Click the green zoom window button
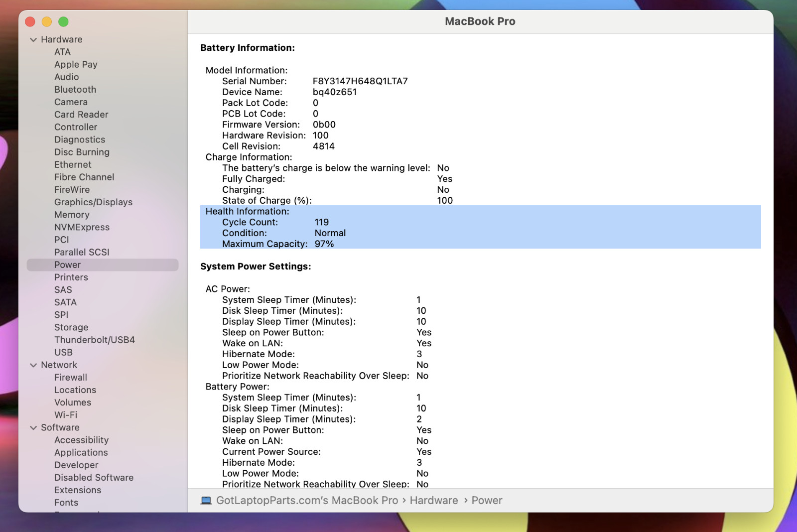Screen dimensions: 797x532 click(63, 21)
